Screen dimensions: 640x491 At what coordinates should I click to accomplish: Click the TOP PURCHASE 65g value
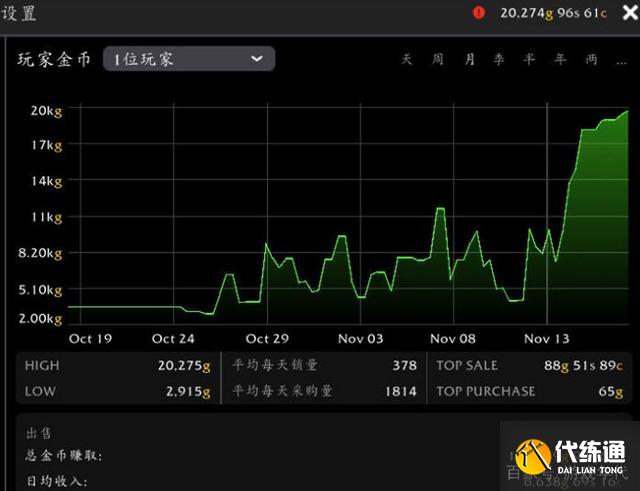(609, 391)
